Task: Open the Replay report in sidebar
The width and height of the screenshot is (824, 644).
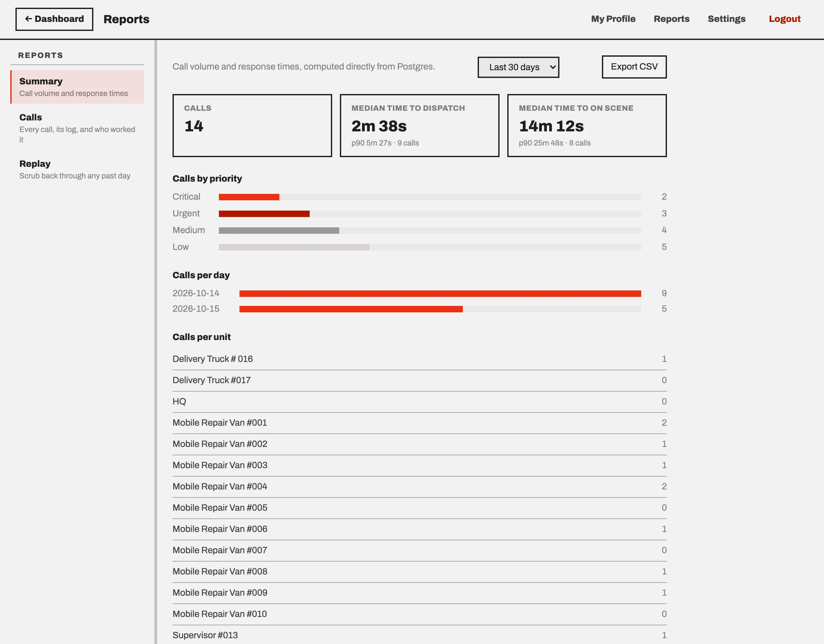Action: coord(77,169)
